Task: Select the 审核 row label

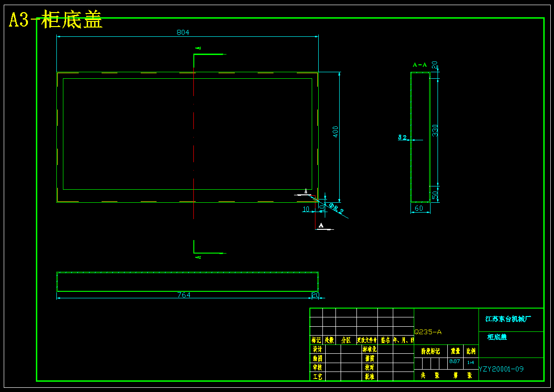Action: click(317, 368)
